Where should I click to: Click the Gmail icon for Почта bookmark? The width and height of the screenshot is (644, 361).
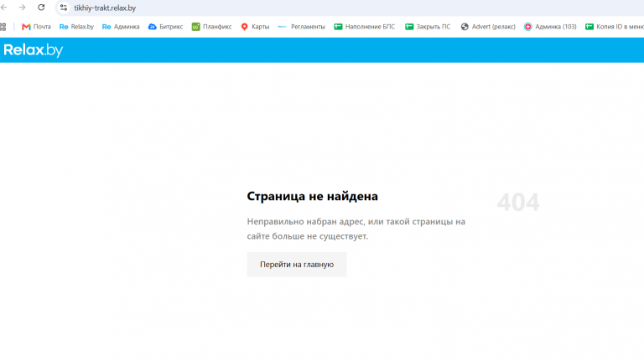[x=26, y=27]
